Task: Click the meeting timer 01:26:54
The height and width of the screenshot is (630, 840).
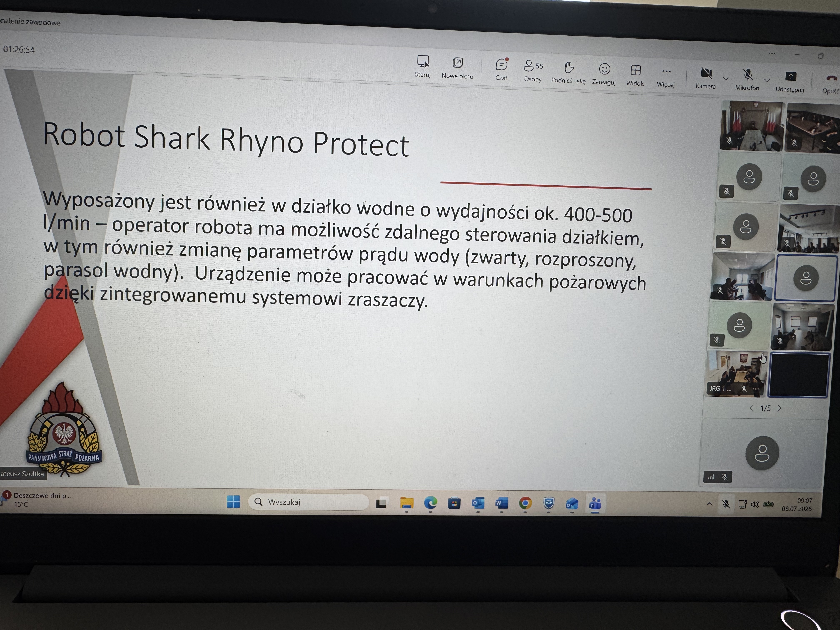Action: (19, 50)
